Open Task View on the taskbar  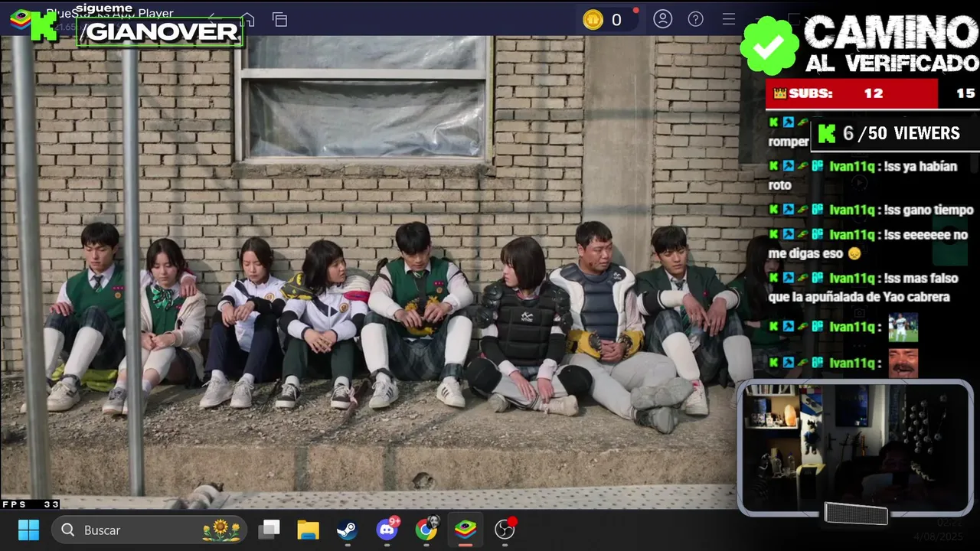(269, 530)
